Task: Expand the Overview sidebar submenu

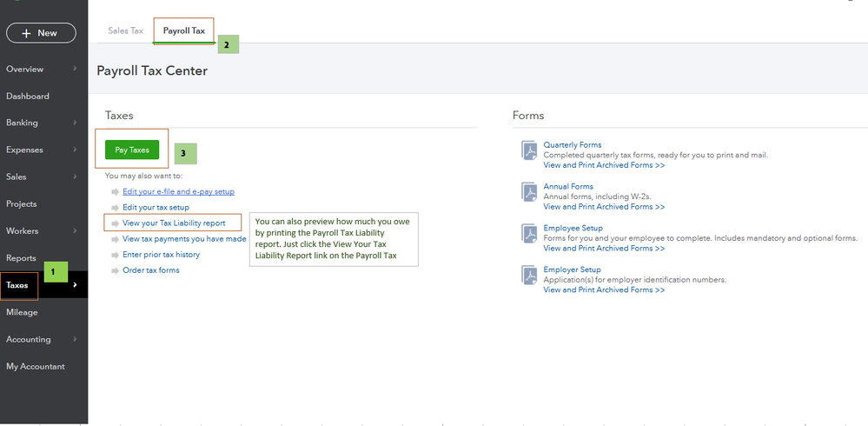Action: click(x=75, y=69)
